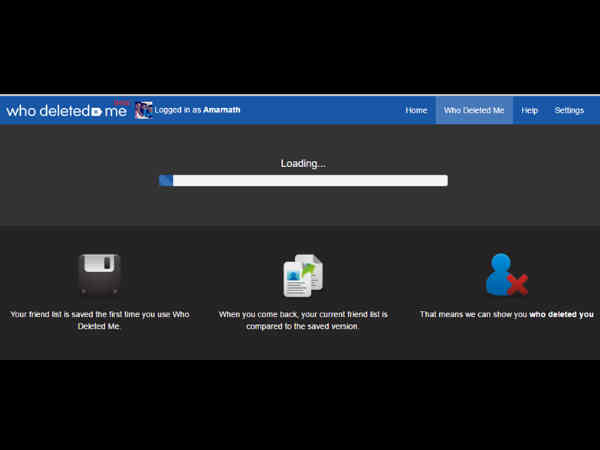Click 'When you come back' description text
Screen dimensions: 600x450
tap(303, 320)
